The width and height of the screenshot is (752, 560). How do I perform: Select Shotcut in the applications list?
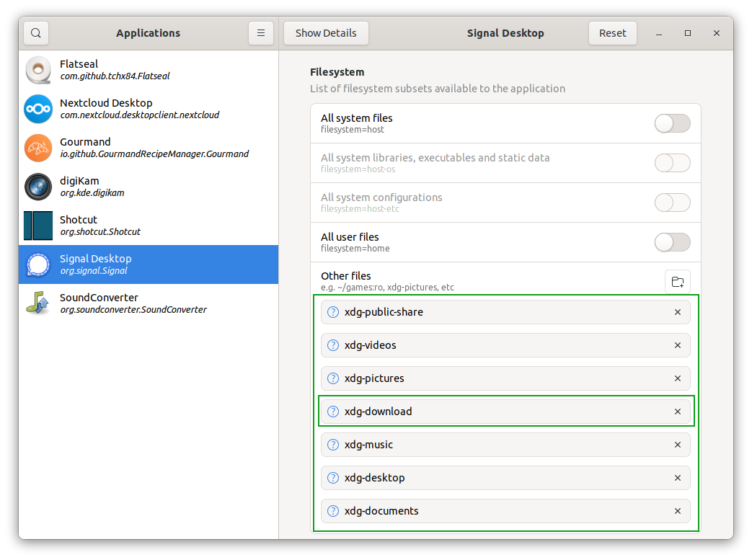click(149, 226)
